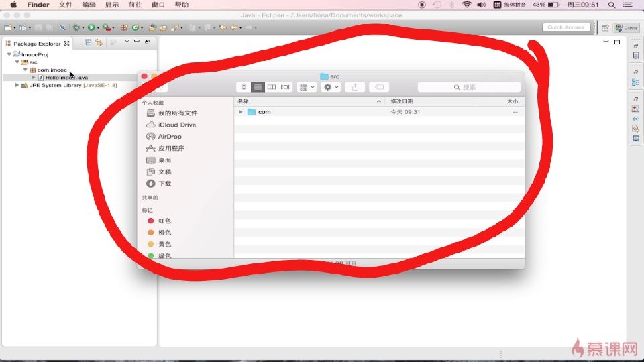Viewport: 644px width, 362px height.
Task: Open the Apple menu
Action: coord(13,5)
